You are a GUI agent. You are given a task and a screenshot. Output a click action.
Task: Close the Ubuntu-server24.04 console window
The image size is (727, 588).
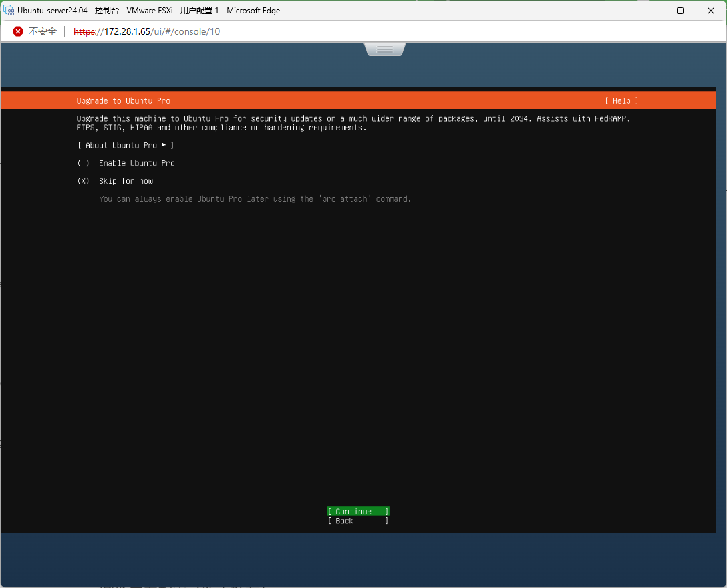click(711, 11)
